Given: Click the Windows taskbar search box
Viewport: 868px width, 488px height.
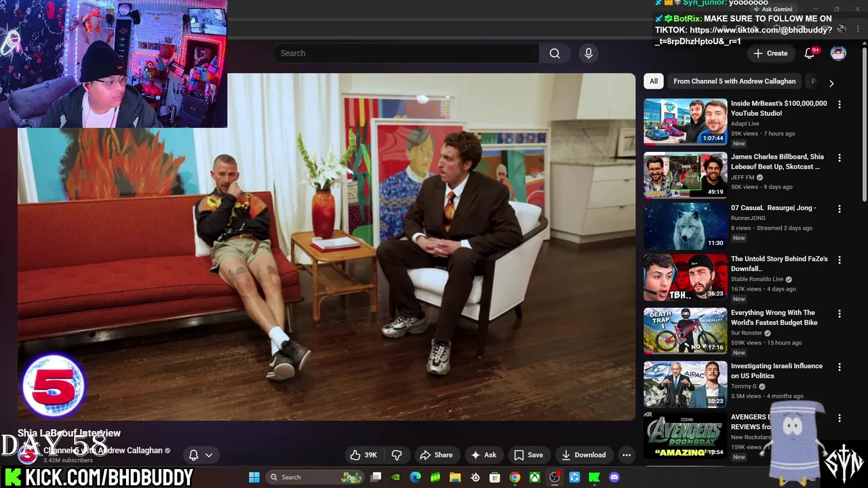Looking at the screenshot, I should click(x=315, y=477).
